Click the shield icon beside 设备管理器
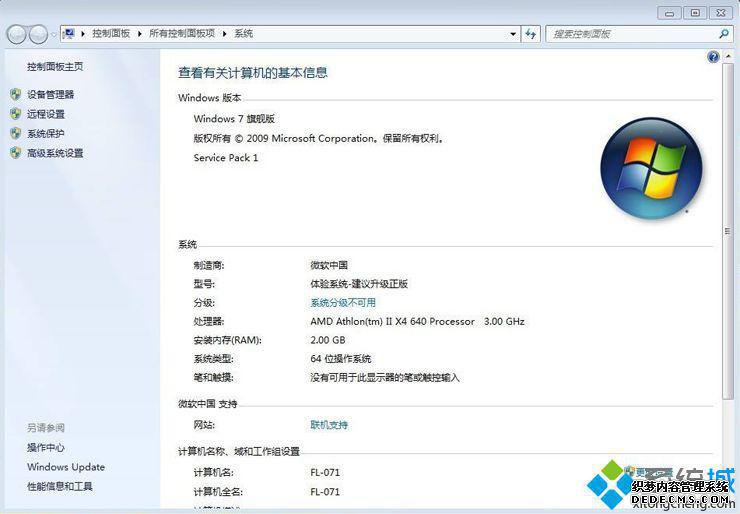This screenshot has height=514, width=740. pyautogui.click(x=16, y=94)
